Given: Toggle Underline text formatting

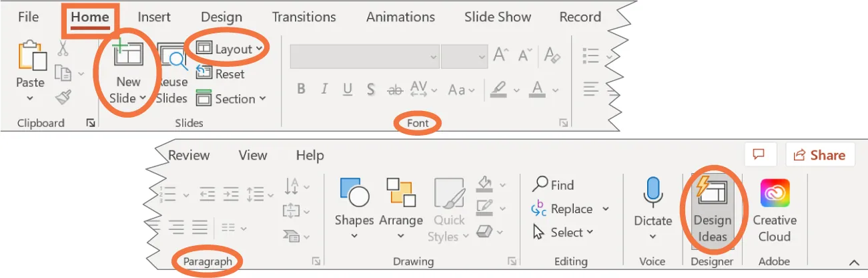Looking at the screenshot, I should (347, 90).
